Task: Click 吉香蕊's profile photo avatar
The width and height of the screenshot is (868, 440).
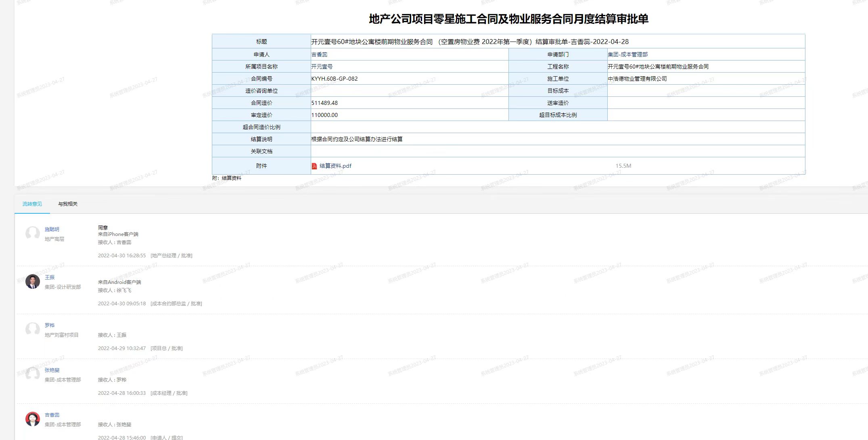Action: (33, 419)
